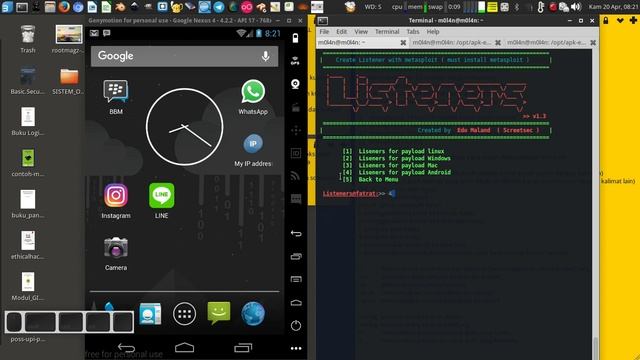The height and width of the screenshot is (360, 640).
Task: Open the Contacts app in the dock
Action: coord(150,314)
